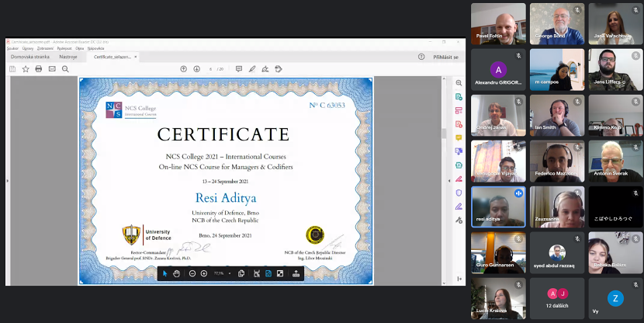This screenshot has height=323, width=644.
Task: Expand the left navigation pane arrow
Action: tap(8, 181)
